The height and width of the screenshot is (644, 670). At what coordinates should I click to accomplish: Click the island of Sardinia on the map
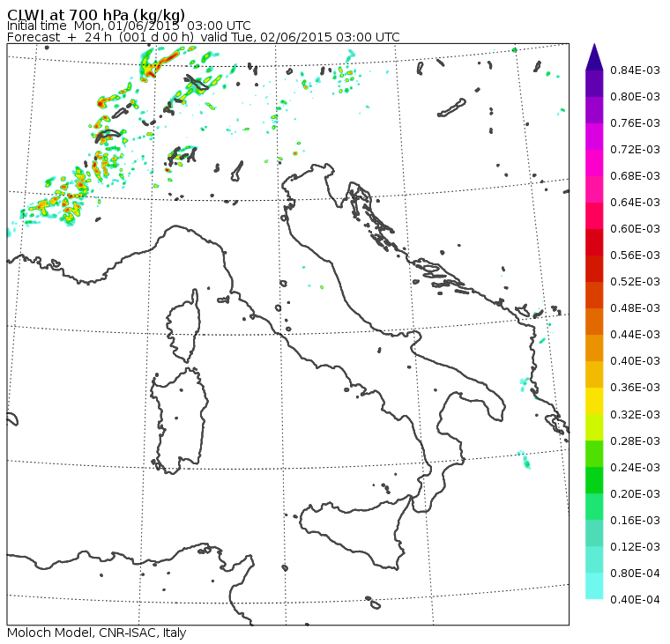click(179, 420)
